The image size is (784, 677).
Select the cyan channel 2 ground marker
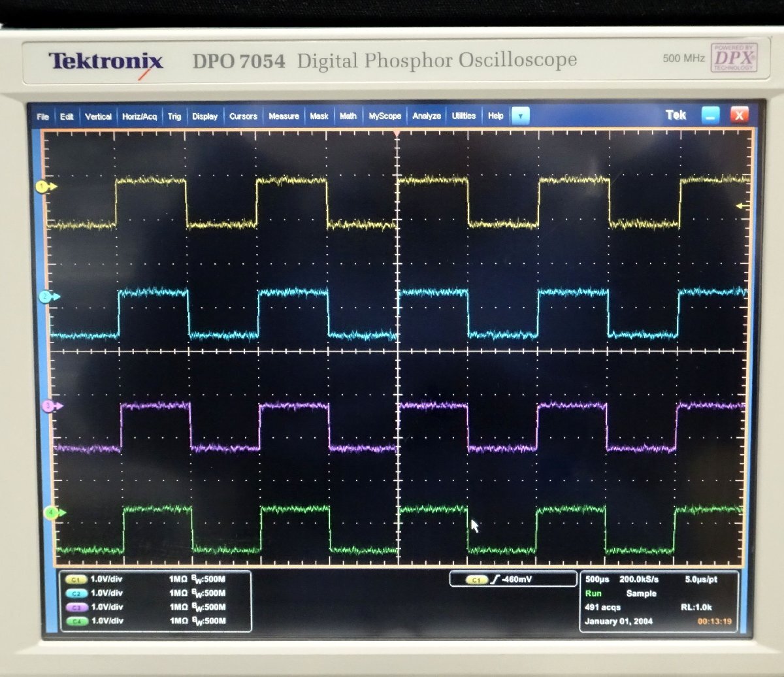click(50, 297)
